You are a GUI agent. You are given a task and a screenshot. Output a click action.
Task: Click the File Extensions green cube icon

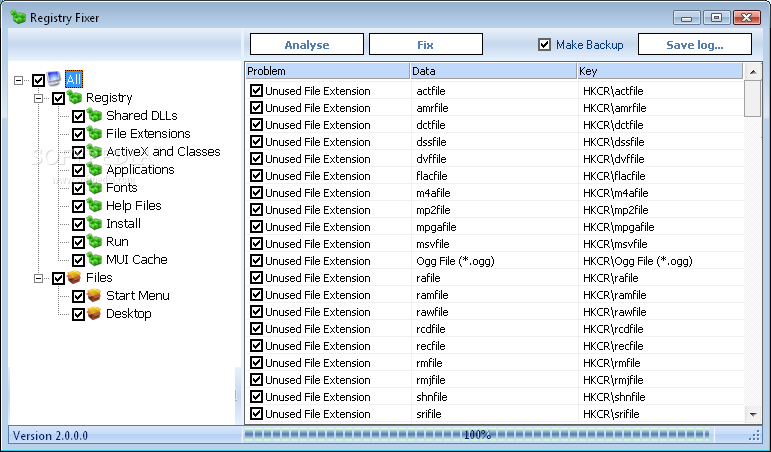(x=94, y=133)
